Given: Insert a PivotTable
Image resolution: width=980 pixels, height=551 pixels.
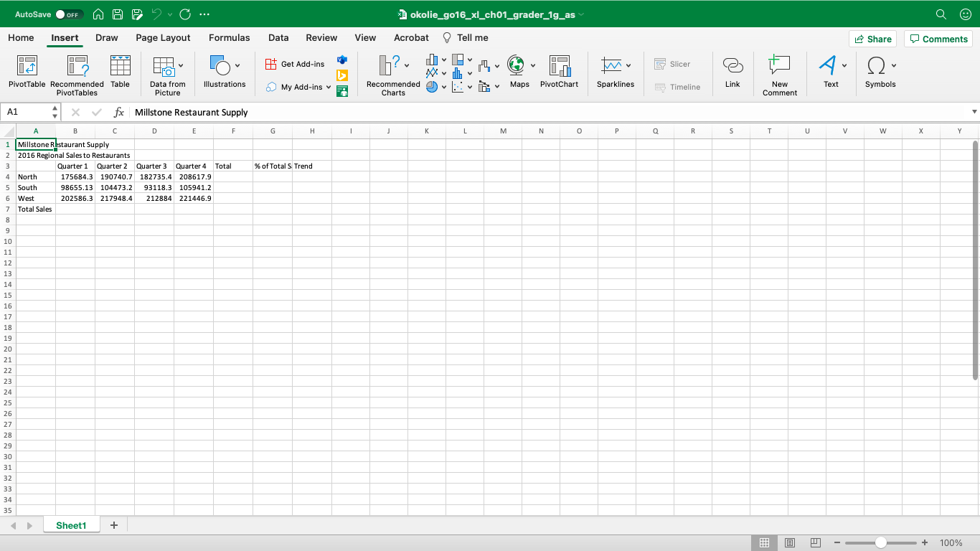Looking at the screenshot, I should click(x=27, y=72).
